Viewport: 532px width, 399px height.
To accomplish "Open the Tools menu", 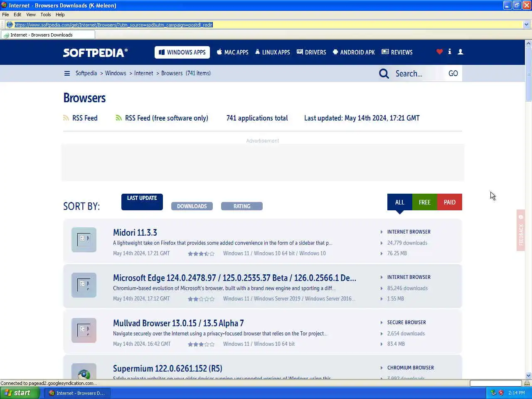I will pyautogui.click(x=46, y=15).
